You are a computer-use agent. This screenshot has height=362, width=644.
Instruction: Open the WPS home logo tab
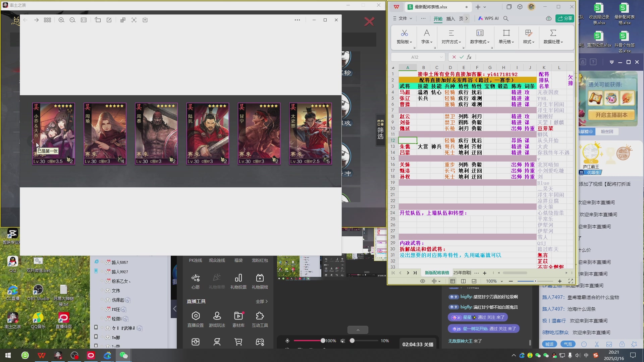coord(396,7)
